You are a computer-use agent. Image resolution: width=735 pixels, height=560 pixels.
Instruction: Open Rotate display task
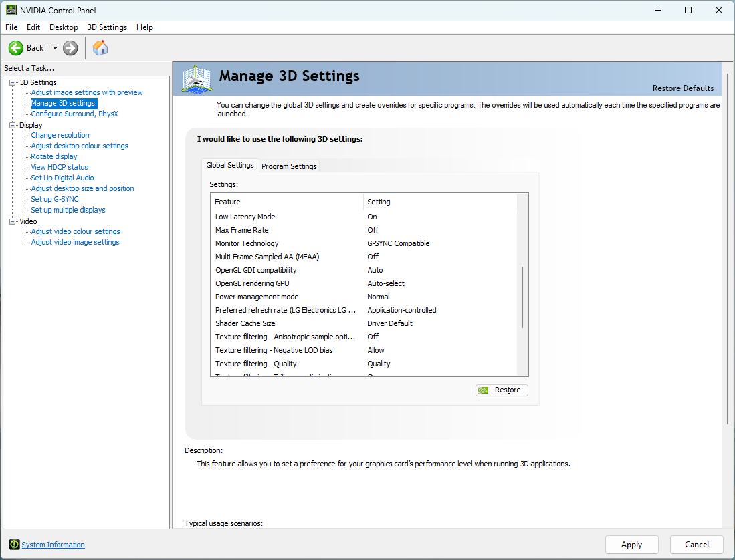point(54,156)
